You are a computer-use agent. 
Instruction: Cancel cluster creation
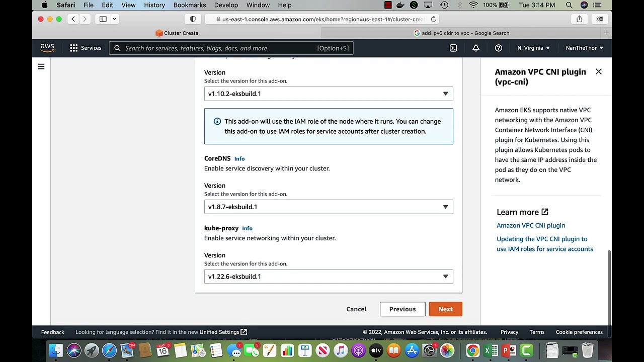[x=356, y=309]
